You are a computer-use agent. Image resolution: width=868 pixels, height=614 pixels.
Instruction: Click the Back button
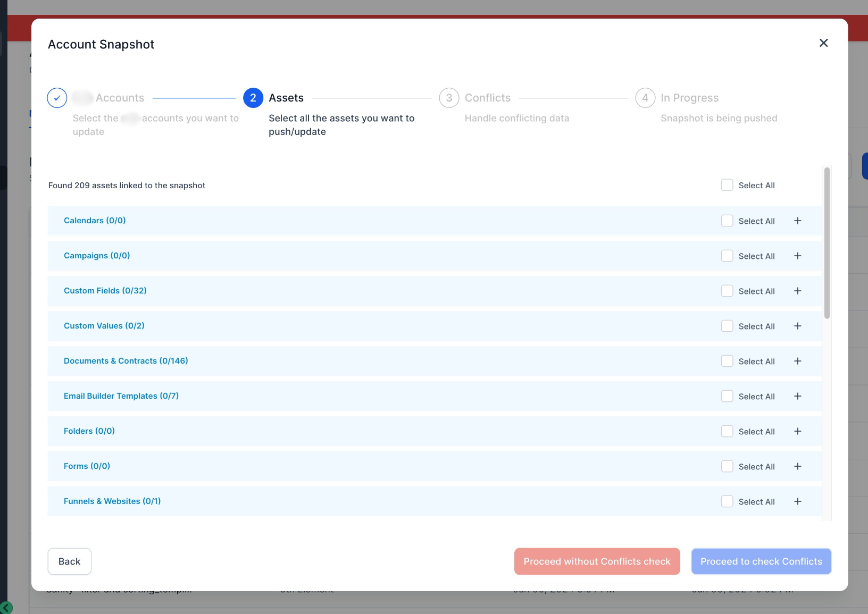point(70,561)
